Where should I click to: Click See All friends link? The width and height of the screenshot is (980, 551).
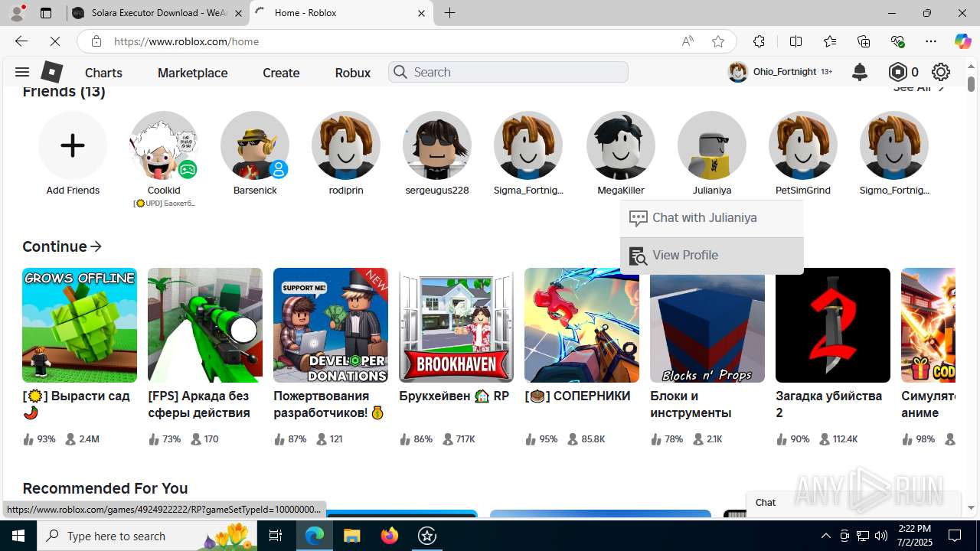click(x=920, y=88)
